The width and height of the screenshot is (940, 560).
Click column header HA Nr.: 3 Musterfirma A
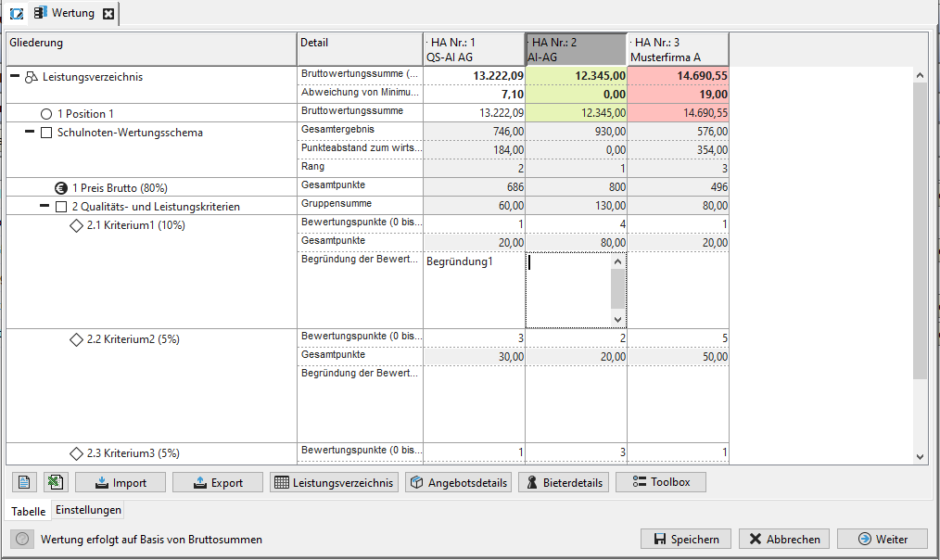click(679, 49)
